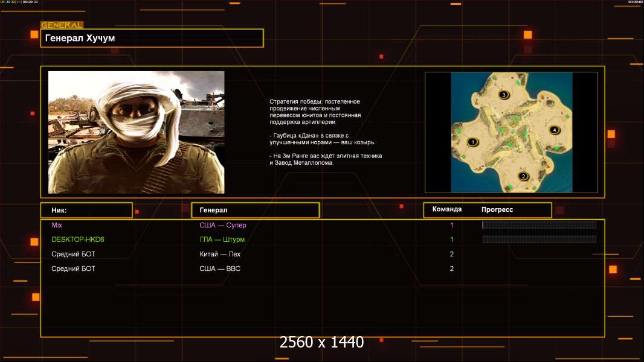Choose start position 4 marker on the map
This screenshot has height=362, width=644.
[554, 130]
